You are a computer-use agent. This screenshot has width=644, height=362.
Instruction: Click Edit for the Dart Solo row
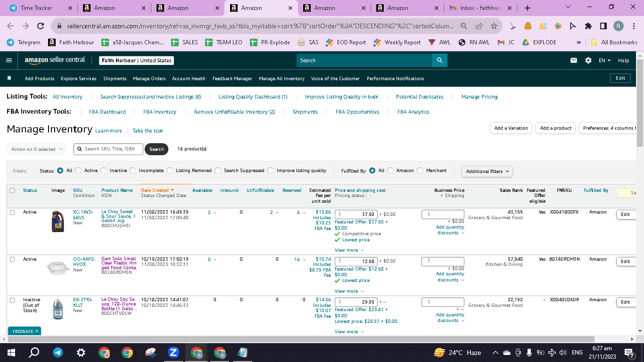point(626,261)
